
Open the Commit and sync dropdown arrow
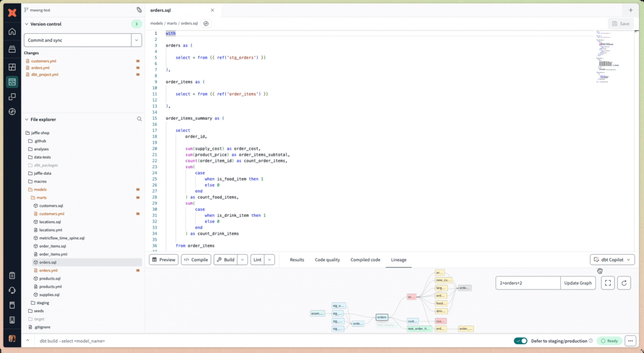[x=136, y=40]
